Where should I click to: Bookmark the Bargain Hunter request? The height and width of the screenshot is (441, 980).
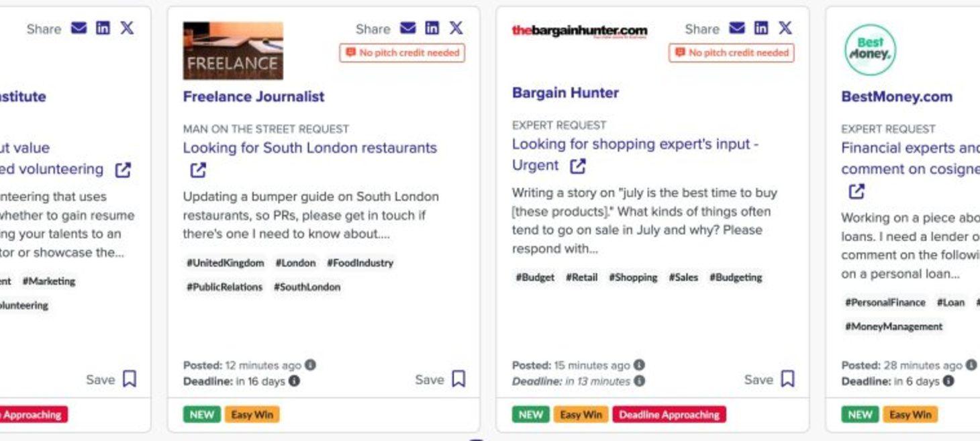coord(787,379)
